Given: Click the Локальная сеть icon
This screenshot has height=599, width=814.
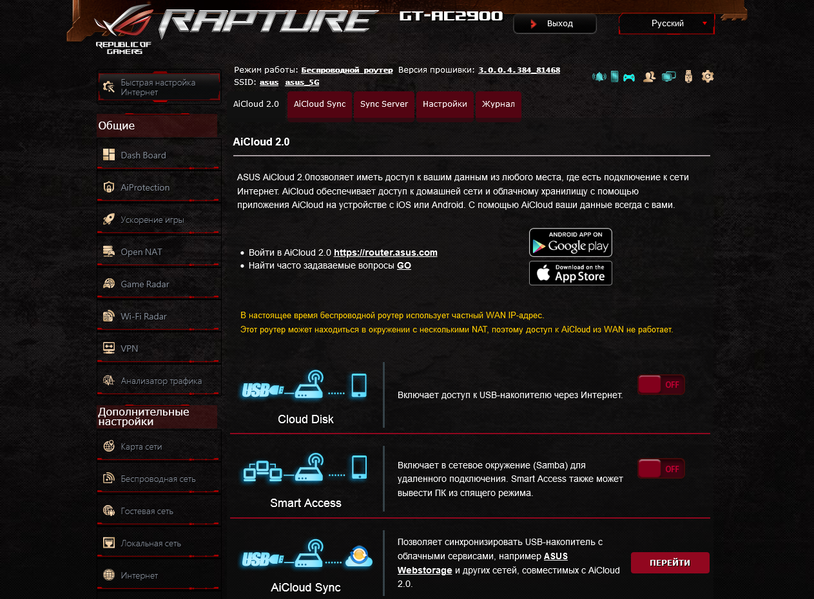Looking at the screenshot, I should (108, 542).
